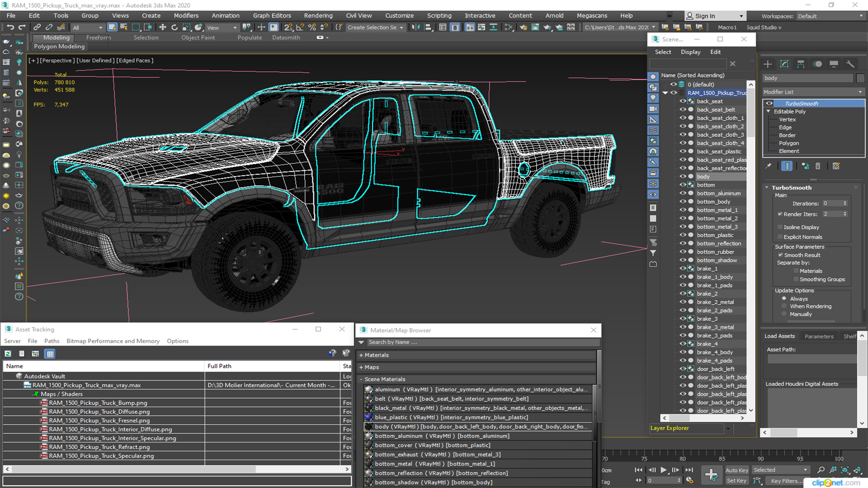868x488 pixels.
Task: Collapse RAM_1500_Pickup_Truck layer tree
Action: (665, 93)
